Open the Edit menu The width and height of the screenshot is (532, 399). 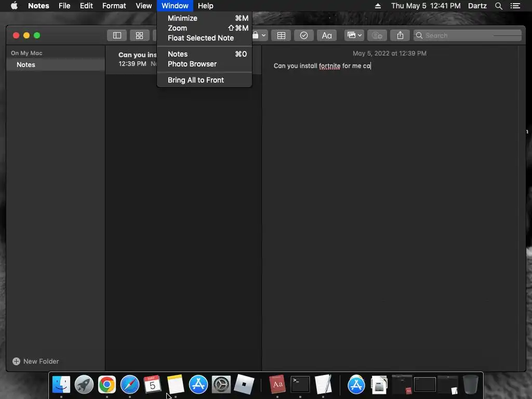point(86,6)
